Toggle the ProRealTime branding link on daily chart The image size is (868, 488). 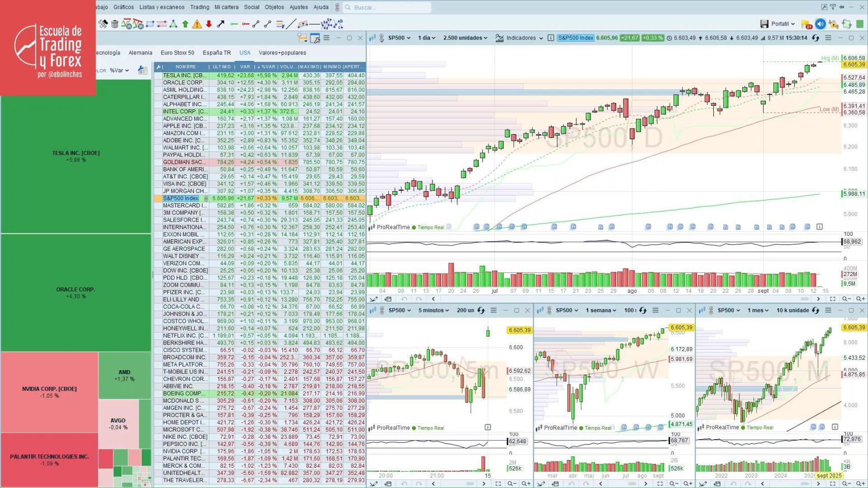click(x=393, y=227)
